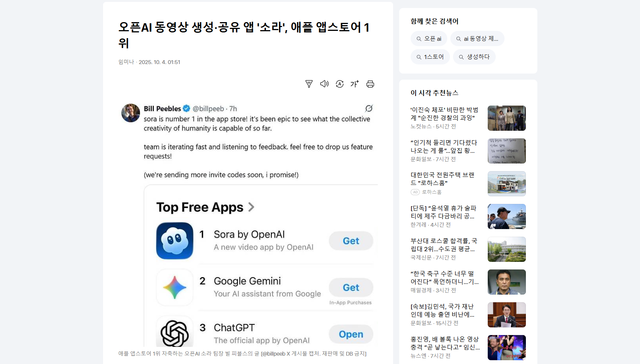Viewport: 640px width, 364px height.
Task: Open the 홍진영 news headline link
Action: tap(445, 343)
